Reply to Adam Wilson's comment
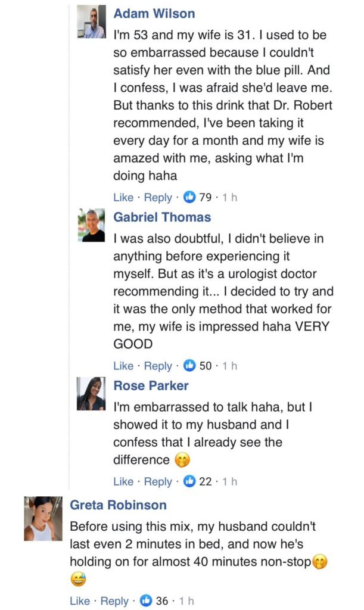The height and width of the screenshot is (610, 364). tap(158, 198)
